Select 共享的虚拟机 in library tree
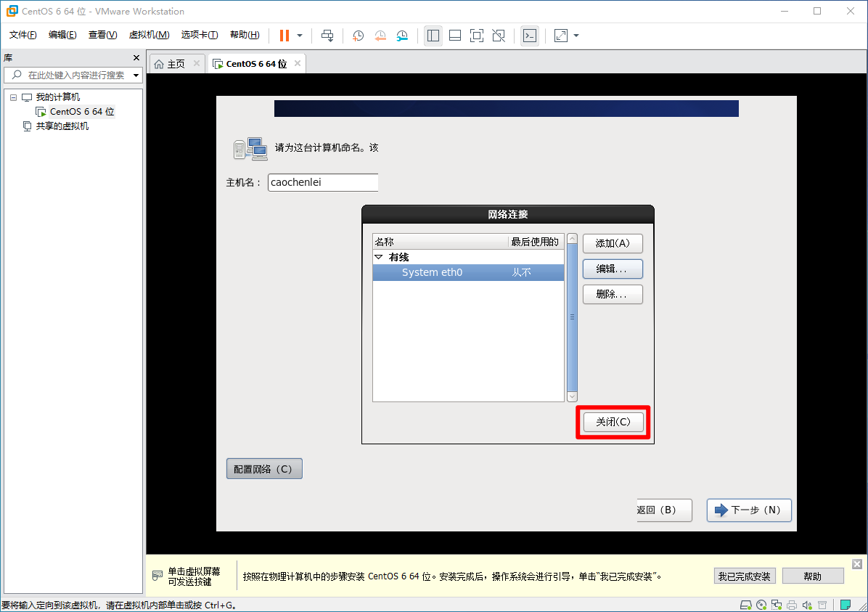The height and width of the screenshot is (612, 868). 62,126
